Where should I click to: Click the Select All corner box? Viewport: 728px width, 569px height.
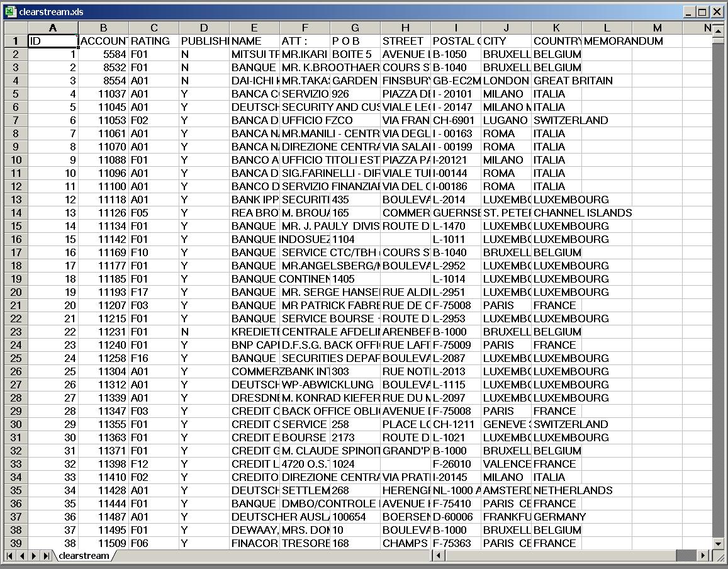pyautogui.click(x=16, y=28)
